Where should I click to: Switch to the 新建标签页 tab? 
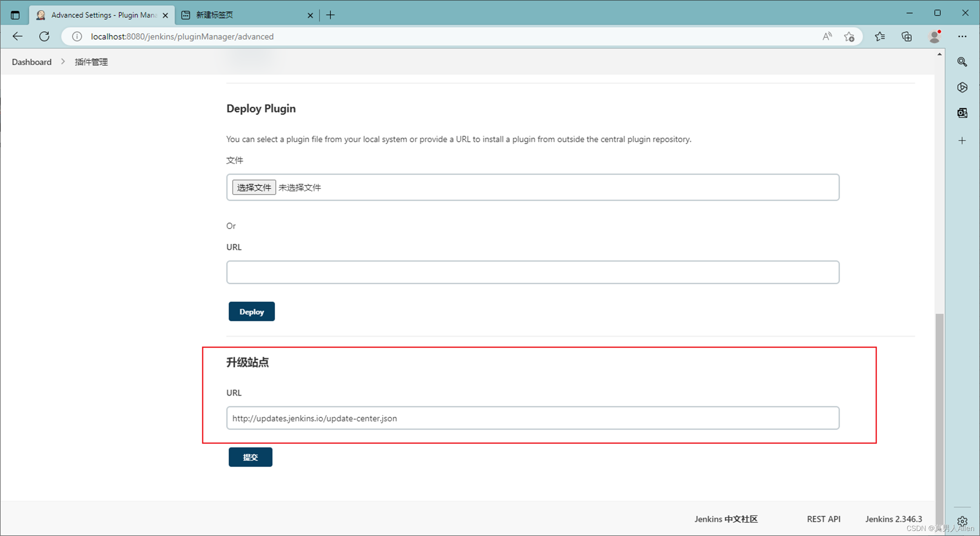coord(214,15)
